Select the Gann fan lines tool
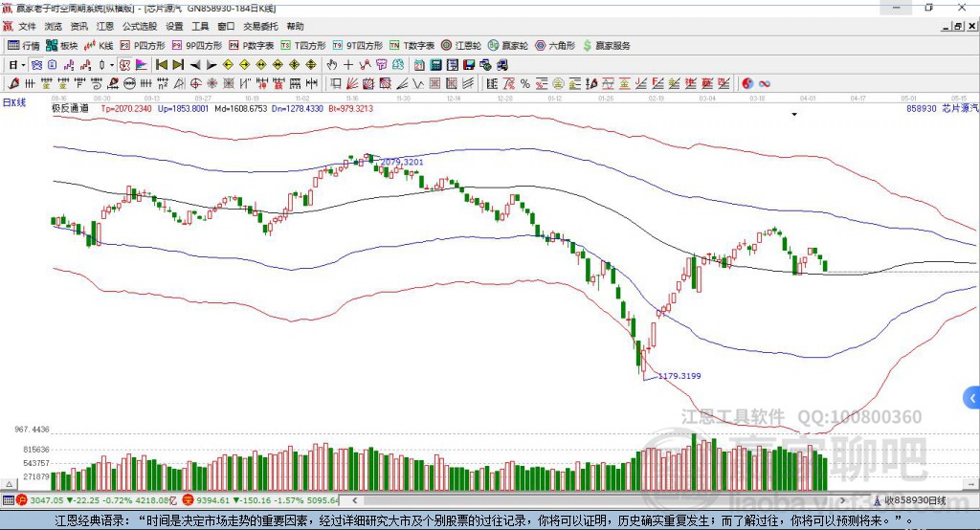980x530 pixels. click(x=352, y=84)
